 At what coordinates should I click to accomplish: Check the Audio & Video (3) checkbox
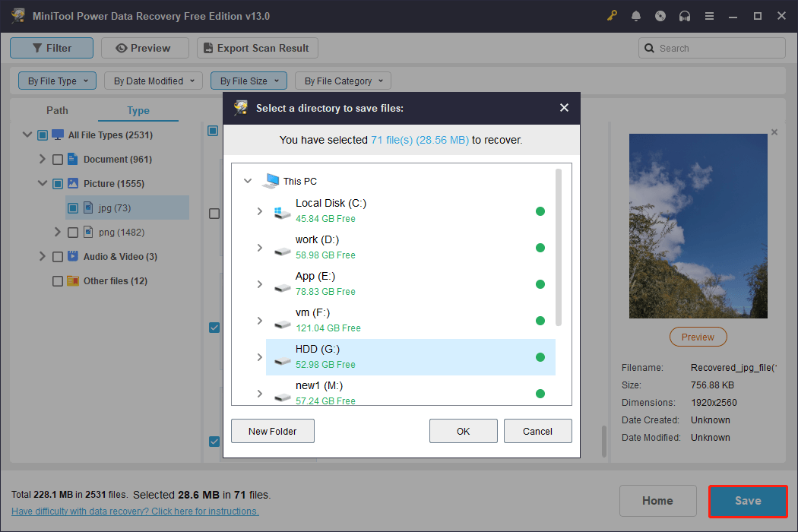[x=58, y=257]
